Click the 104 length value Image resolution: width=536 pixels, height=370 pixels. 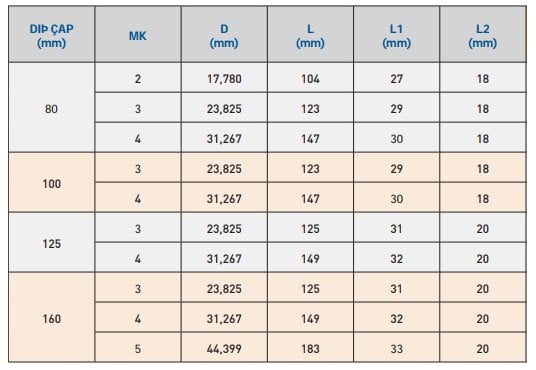[310, 78]
